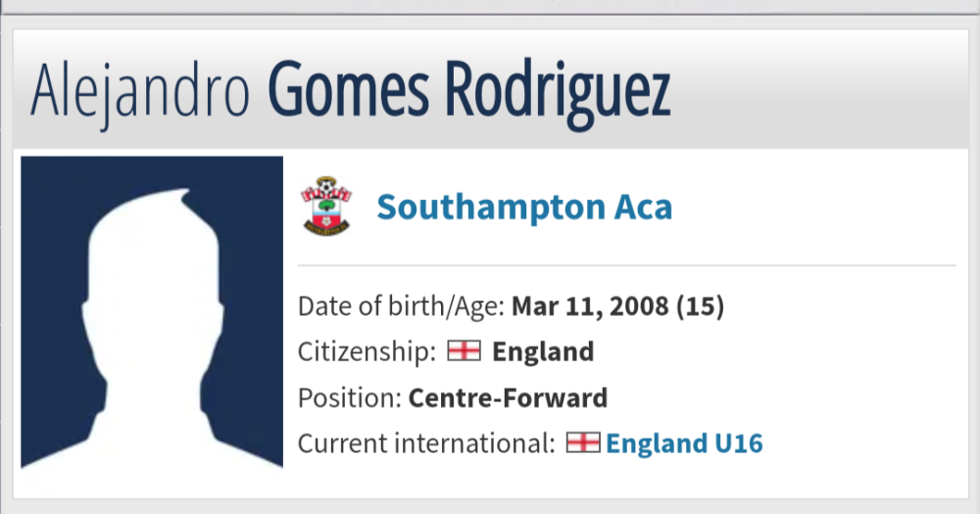Click the Date of birth/Age label

point(401,306)
